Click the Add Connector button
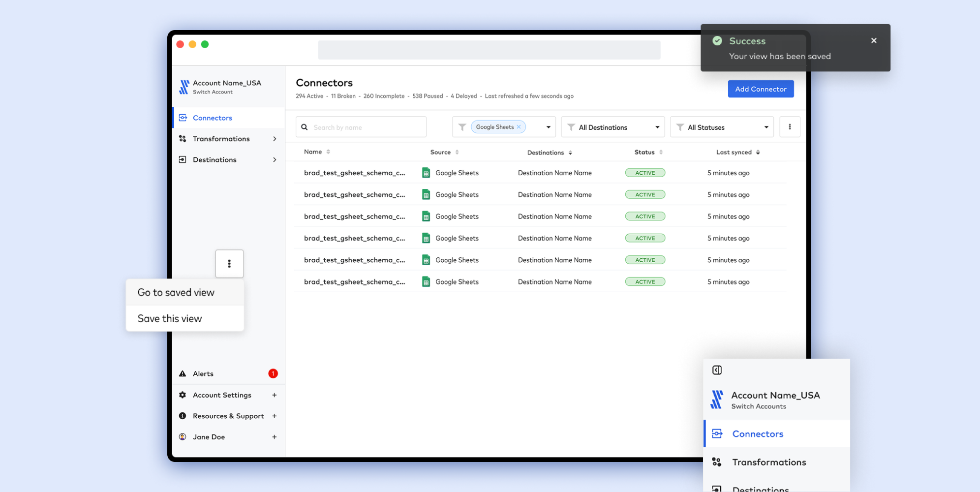The image size is (980, 492). [x=760, y=89]
